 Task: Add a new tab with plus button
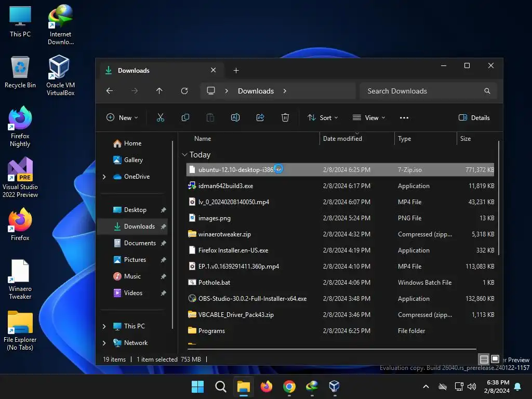(x=236, y=71)
